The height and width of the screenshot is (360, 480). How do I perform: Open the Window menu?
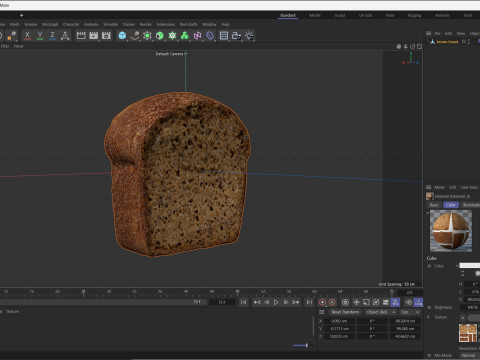click(x=209, y=24)
